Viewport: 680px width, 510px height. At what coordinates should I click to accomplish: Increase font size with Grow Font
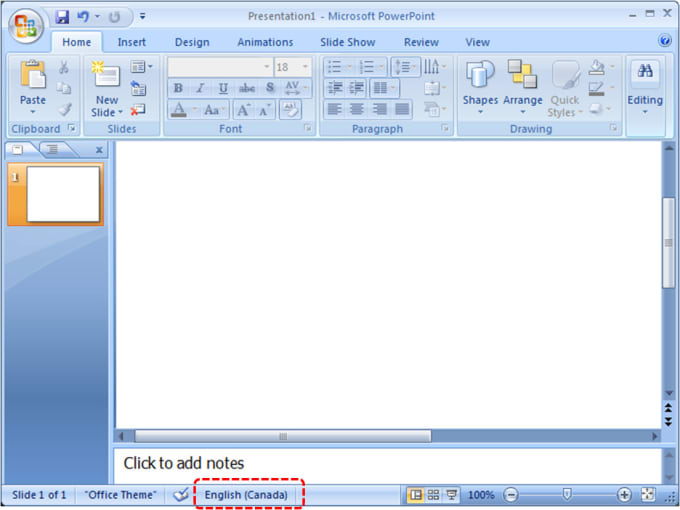click(243, 110)
